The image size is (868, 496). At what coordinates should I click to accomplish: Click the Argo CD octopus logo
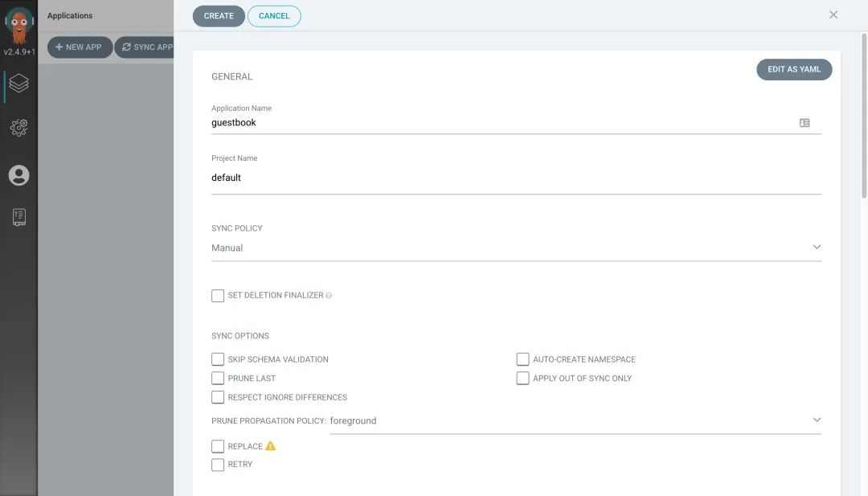pyautogui.click(x=18, y=25)
